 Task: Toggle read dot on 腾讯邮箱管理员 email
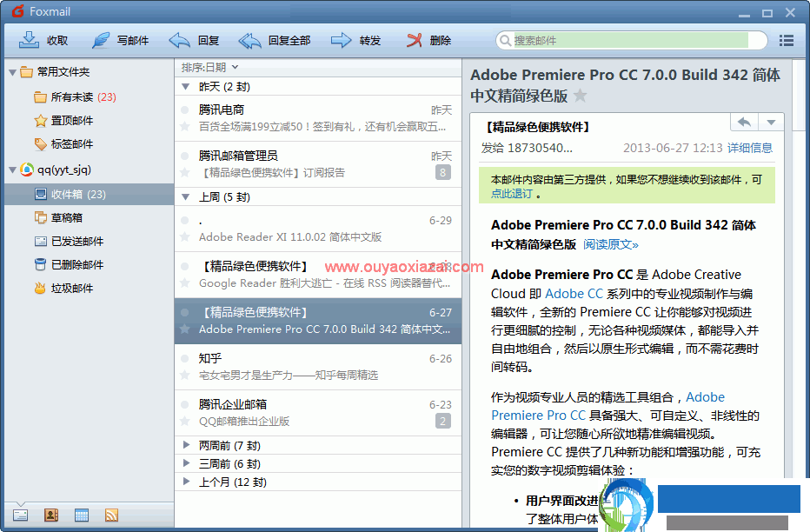pyautogui.click(x=184, y=156)
